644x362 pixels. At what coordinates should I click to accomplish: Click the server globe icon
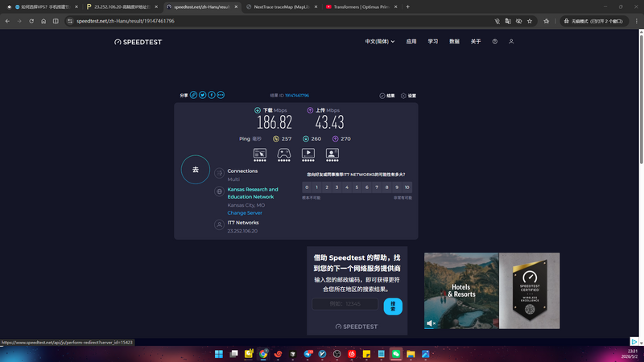pos(219,191)
